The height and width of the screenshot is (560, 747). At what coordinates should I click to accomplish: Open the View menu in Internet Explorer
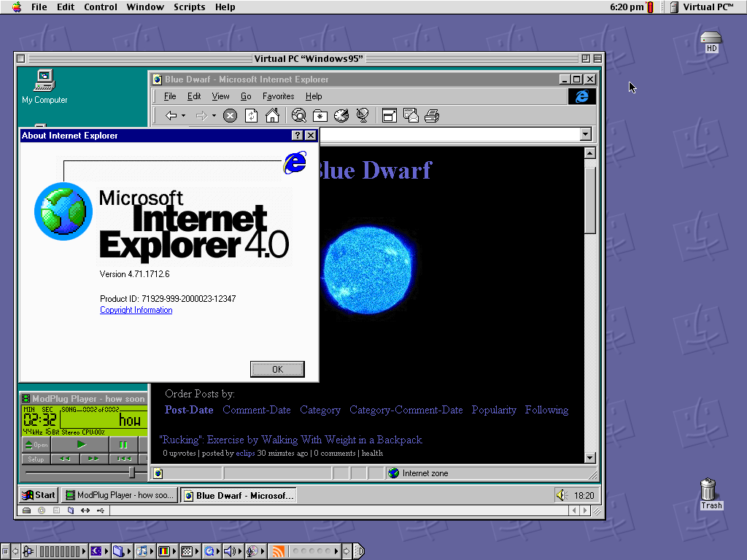[220, 96]
